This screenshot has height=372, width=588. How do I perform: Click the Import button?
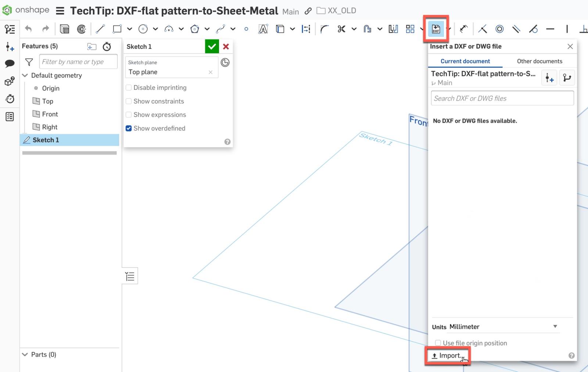448,355
